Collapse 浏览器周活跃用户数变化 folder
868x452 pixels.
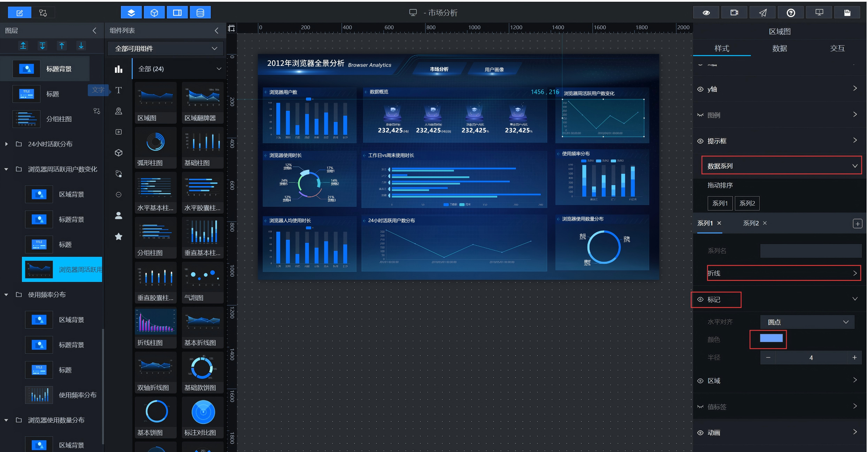(6, 169)
